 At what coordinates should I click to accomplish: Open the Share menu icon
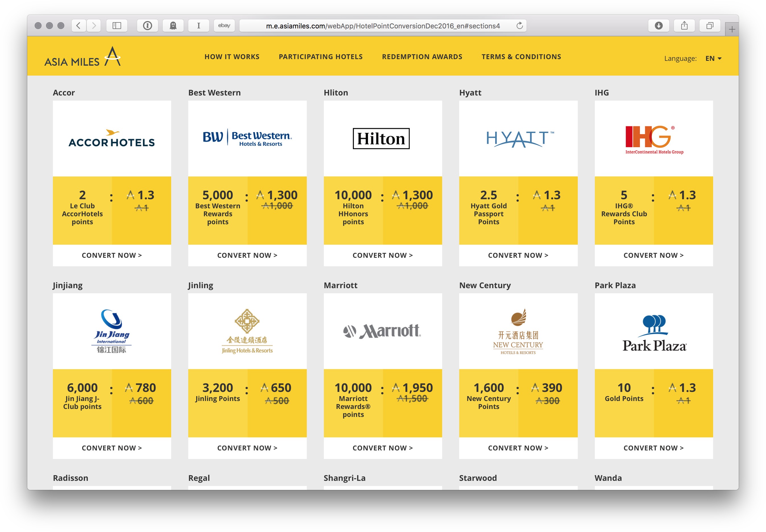click(x=684, y=26)
